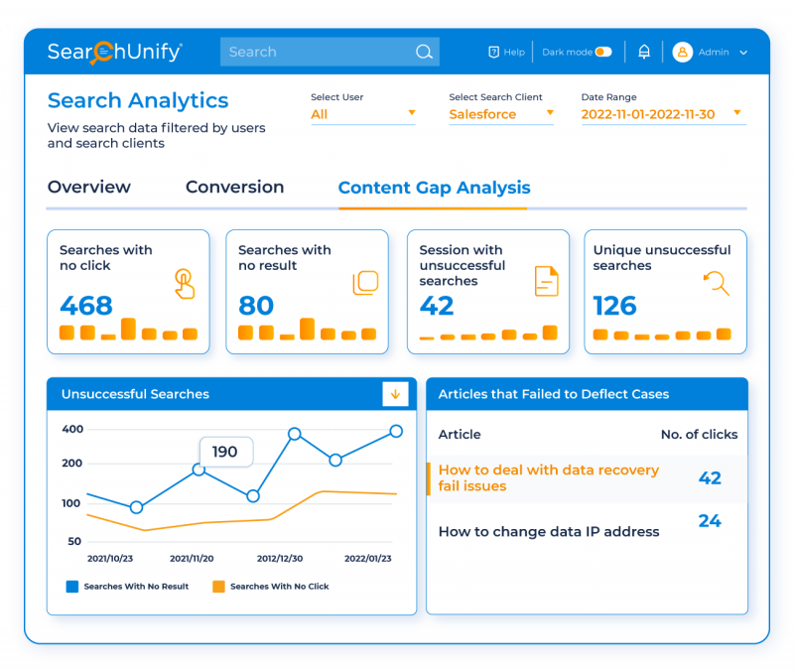Open the Searches with no click card
794x672 pixels.
(128, 292)
